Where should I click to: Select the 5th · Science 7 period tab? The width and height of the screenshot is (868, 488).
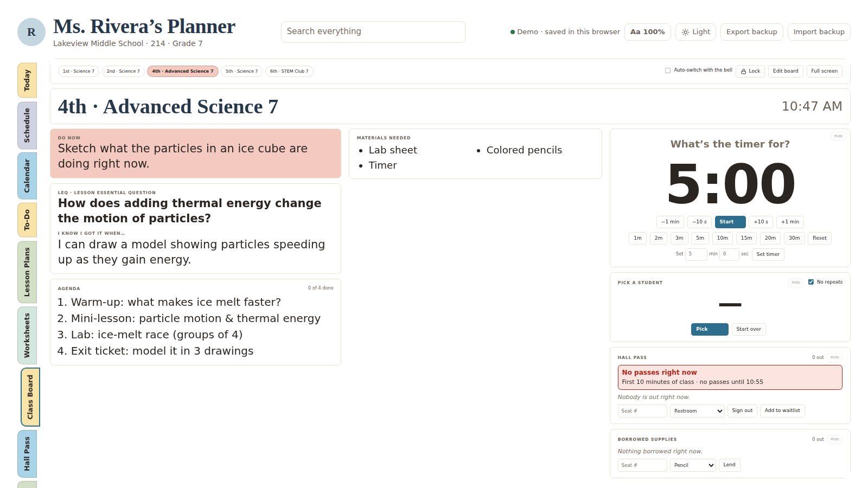click(x=242, y=71)
